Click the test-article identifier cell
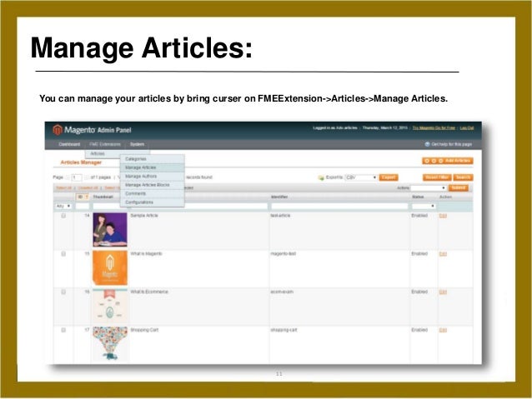532x399 pixels. 280,216
